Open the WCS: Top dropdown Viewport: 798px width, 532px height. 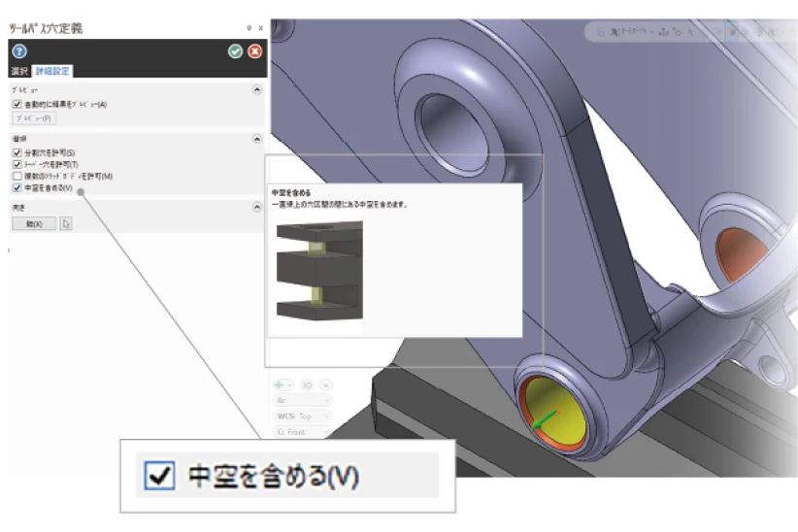[x=303, y=416]
